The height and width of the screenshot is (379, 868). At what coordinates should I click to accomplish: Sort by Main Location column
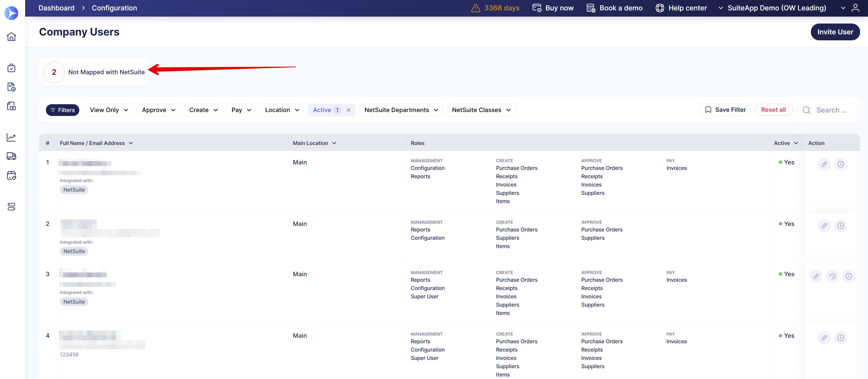(315, 143)
